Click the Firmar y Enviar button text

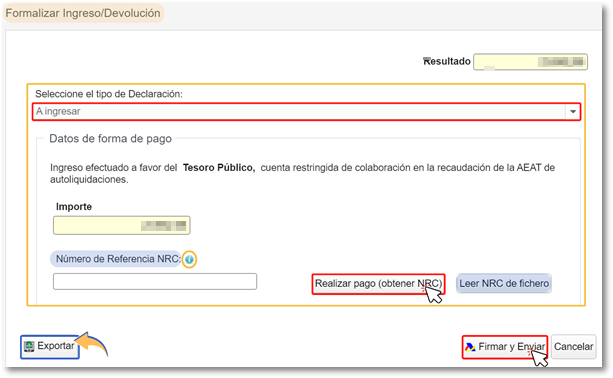click(x=511, y=347)
